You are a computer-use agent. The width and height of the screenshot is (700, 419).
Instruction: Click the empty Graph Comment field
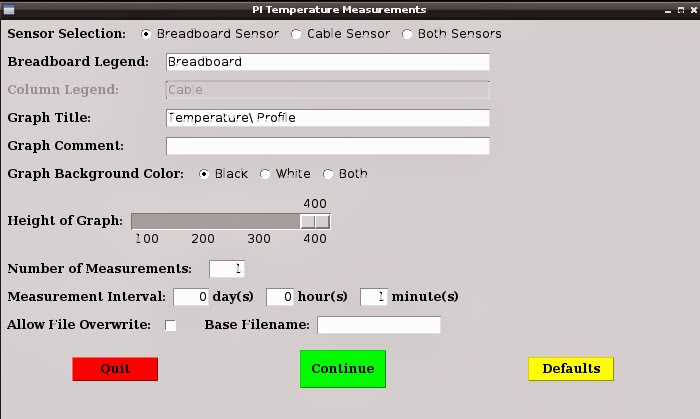click(328, 146)
